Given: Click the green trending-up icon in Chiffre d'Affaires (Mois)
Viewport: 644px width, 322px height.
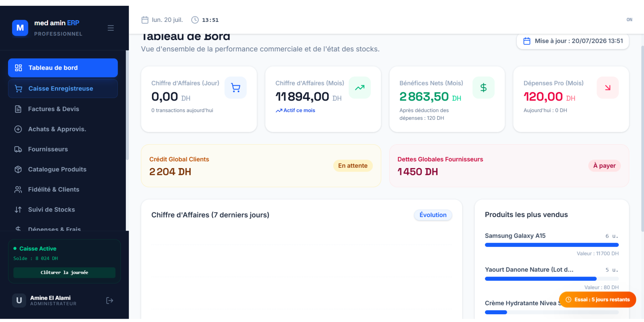Looking at the screenshot, I should 360,88.
